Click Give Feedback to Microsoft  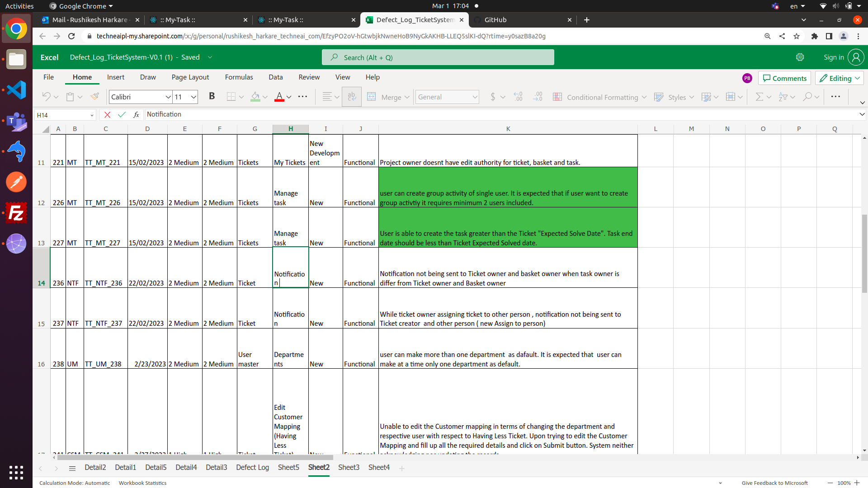point(774,483)
